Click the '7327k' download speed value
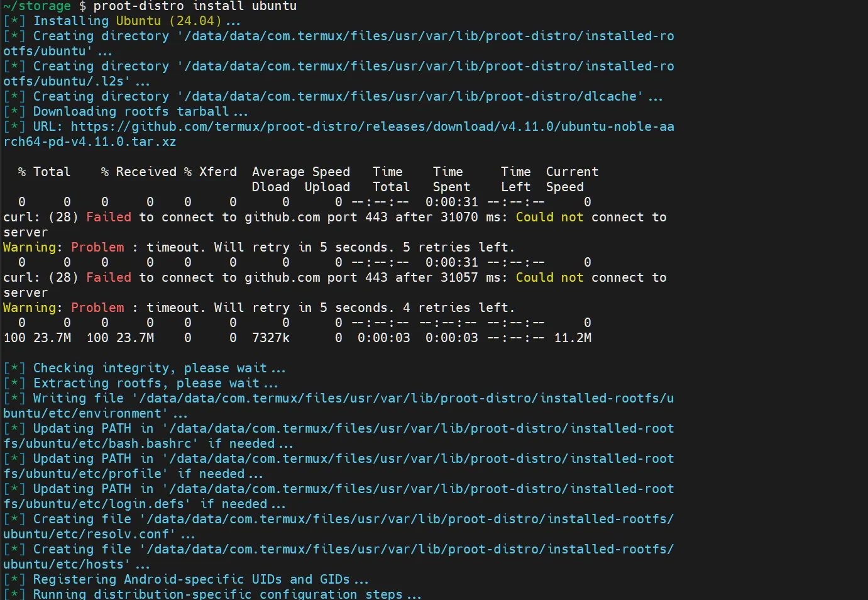 (x=270, y=338)
